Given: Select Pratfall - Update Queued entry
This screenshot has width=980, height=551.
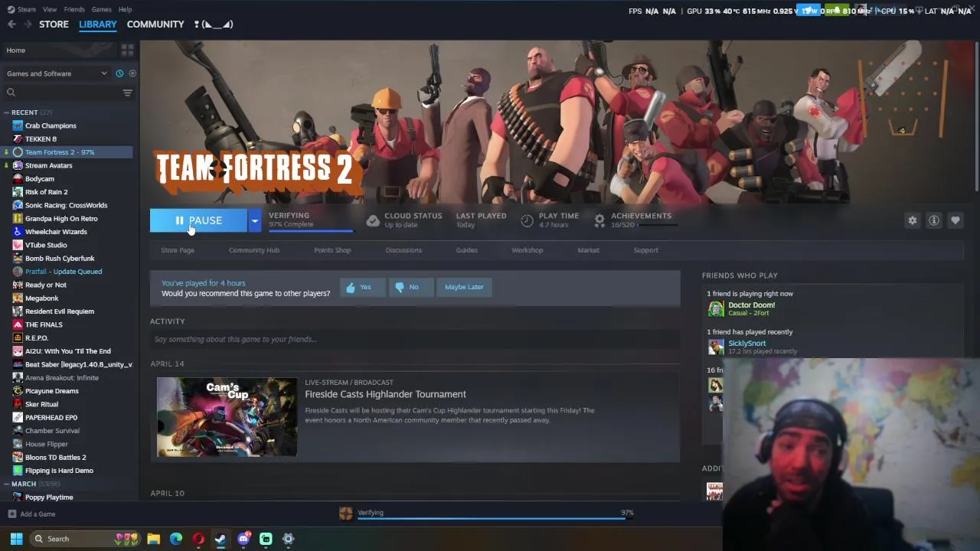Looking at the screenshot, I should pyautogui.click(x=63, y=272).
